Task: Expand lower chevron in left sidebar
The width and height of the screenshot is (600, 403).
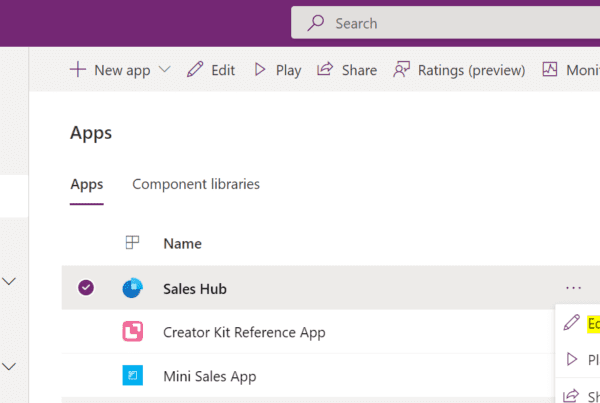Action: (x=9, y=366)
